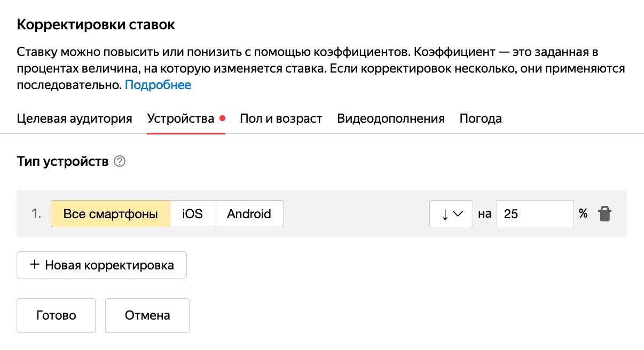Click the Готово button
This screenshot has height=350, width=644.
[x=56, y=315]
